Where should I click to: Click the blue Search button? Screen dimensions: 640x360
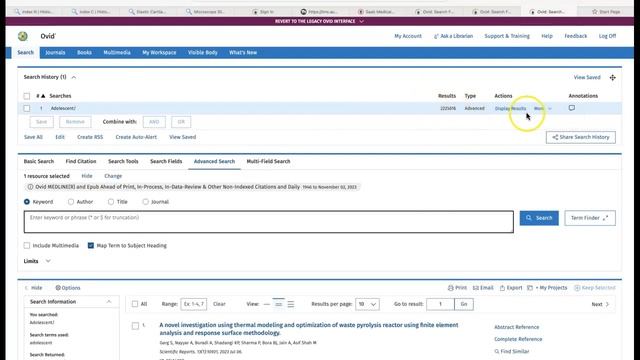[539, 218]
